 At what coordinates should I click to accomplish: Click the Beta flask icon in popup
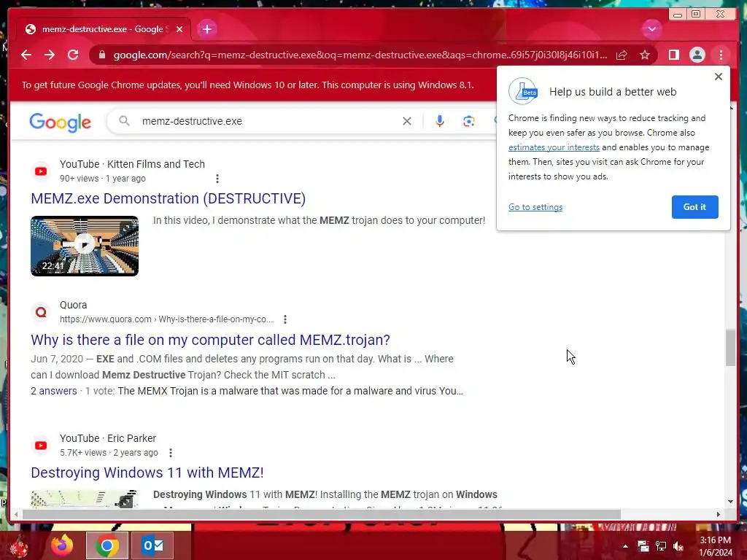523,91
